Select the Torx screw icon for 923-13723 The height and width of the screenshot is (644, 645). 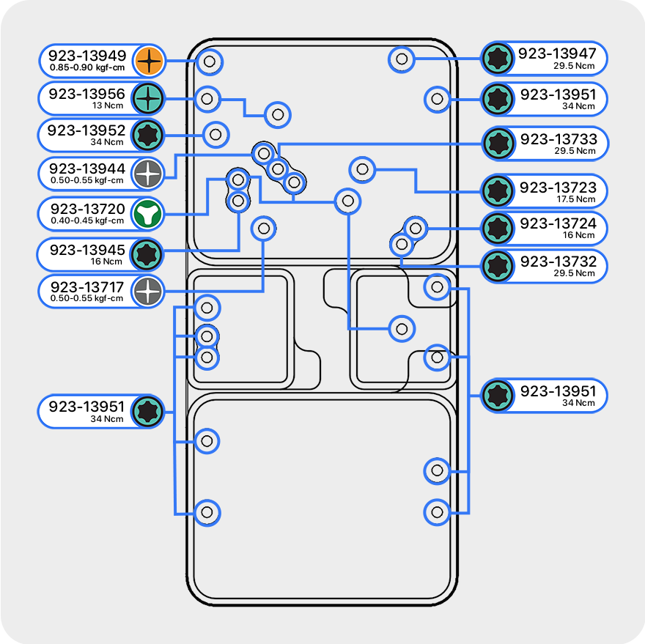498,191
